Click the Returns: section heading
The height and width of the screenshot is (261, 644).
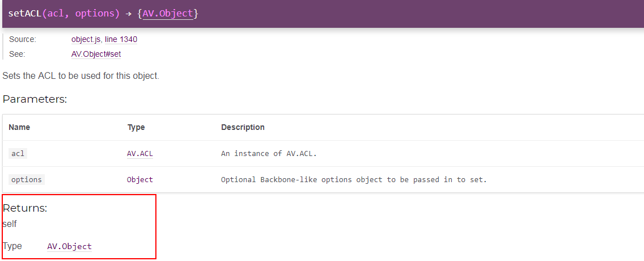pos(25,208)
